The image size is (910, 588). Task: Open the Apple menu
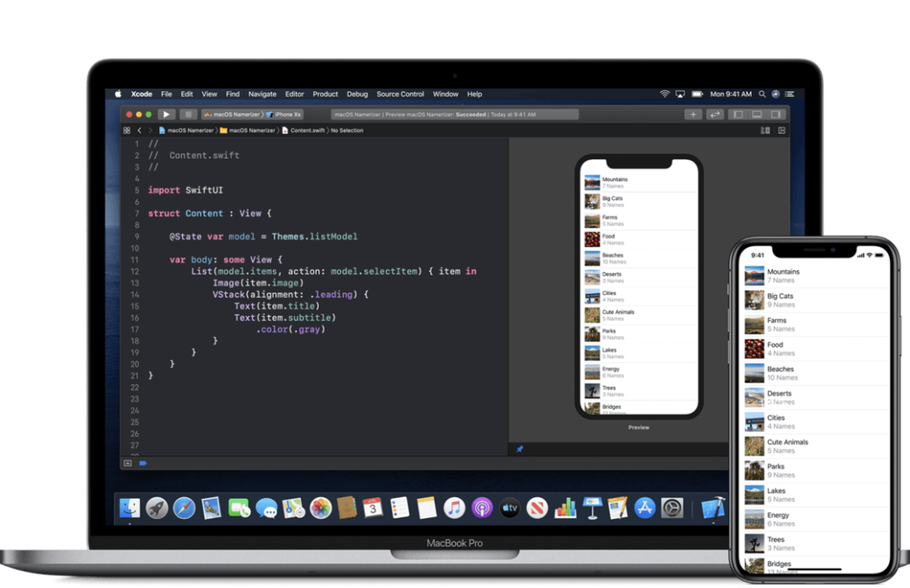[118, 94]
